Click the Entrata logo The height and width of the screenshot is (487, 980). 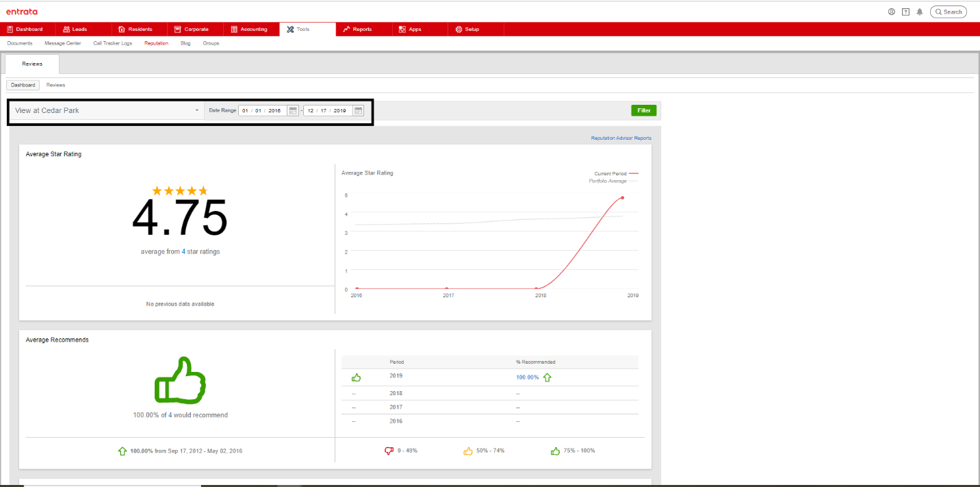point(22,12)
